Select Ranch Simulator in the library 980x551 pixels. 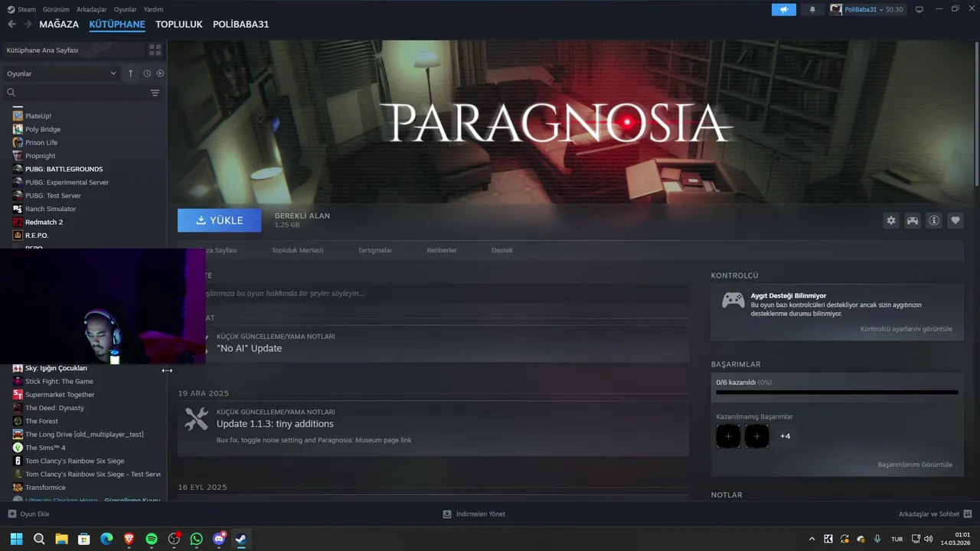[51, 209]
